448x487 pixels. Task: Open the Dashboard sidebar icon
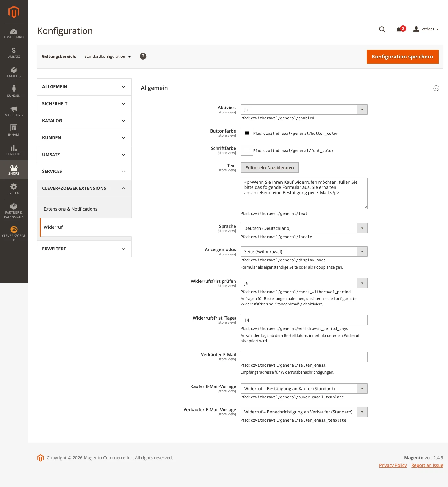pyautogui.click(x=14, y=34)
